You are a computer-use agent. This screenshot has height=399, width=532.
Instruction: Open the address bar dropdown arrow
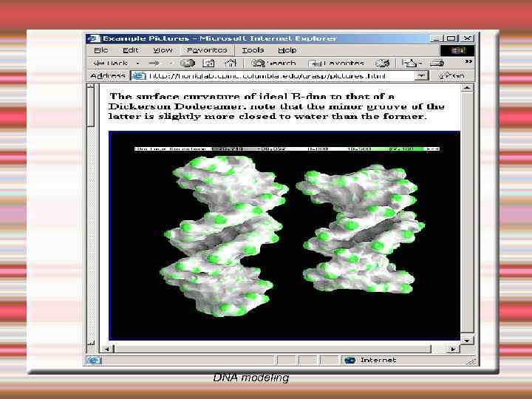(421, 75)
